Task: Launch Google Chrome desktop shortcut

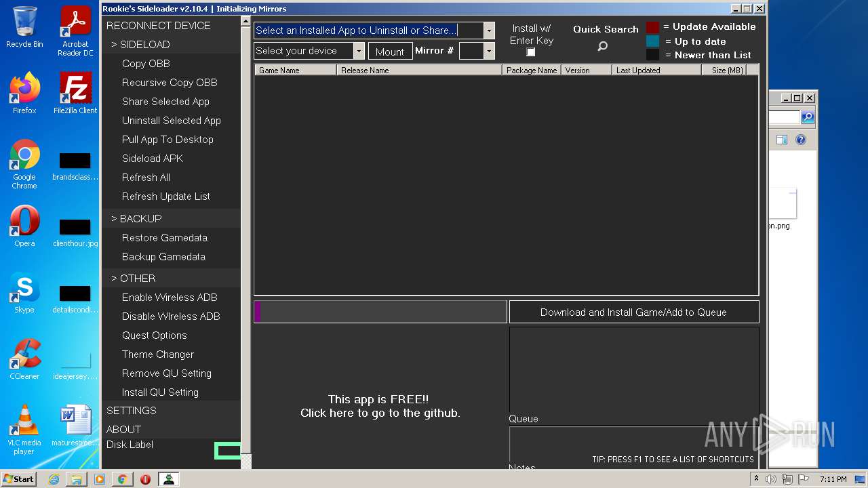Action: coord(24,165)
